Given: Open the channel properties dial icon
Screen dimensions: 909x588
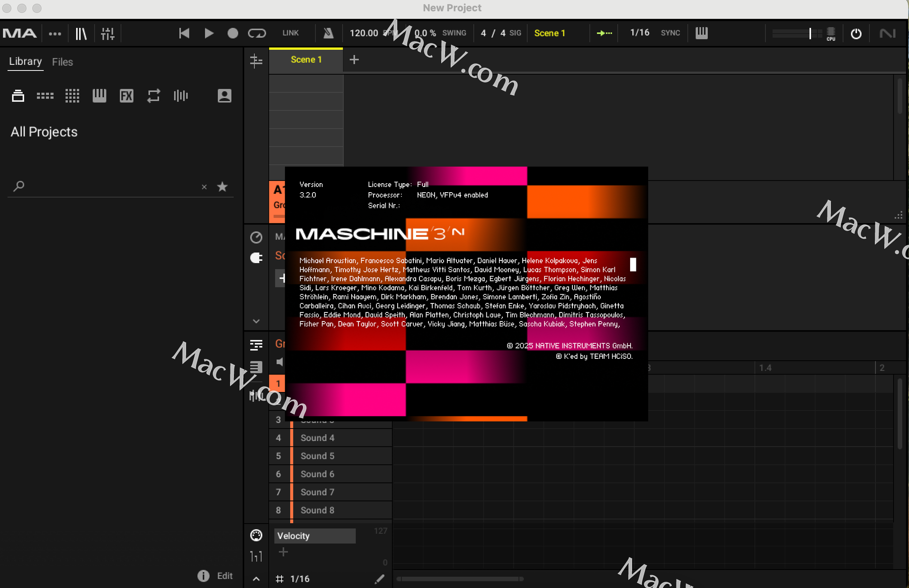Looking at the screenshot, I should point(256,237).
